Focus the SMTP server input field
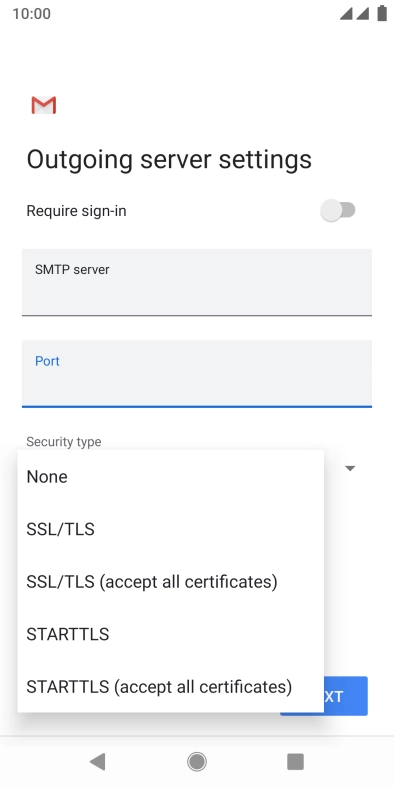This screenshot has height=788, width=394. coord(197,282)
